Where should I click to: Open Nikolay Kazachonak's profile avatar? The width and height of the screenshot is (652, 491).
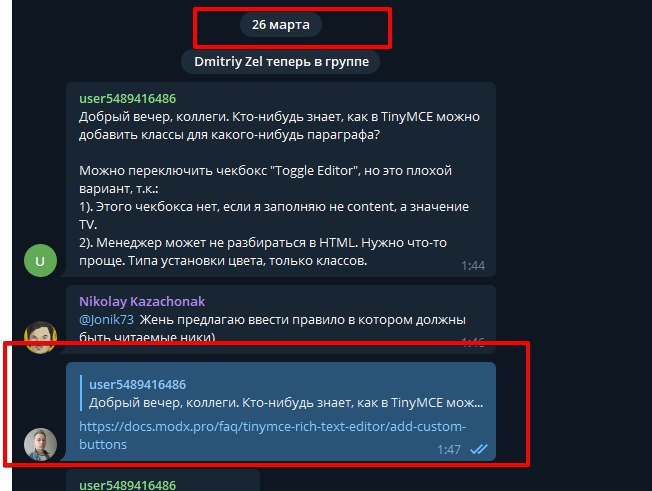pos(40,337)
